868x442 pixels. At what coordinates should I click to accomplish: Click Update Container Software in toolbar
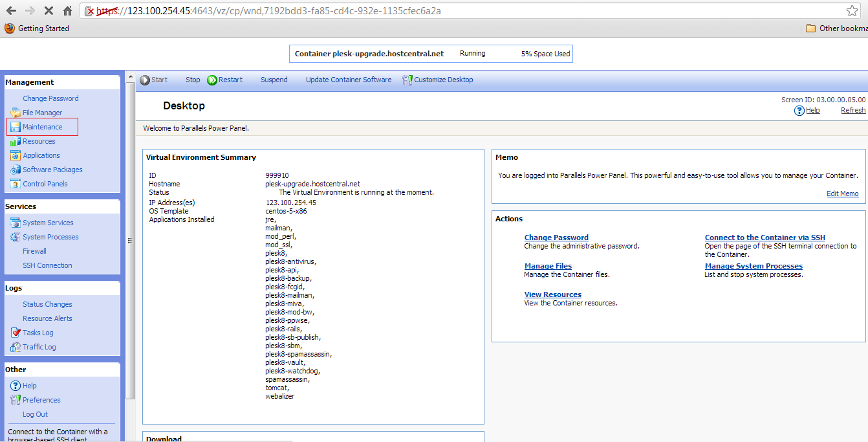point(349,80)
